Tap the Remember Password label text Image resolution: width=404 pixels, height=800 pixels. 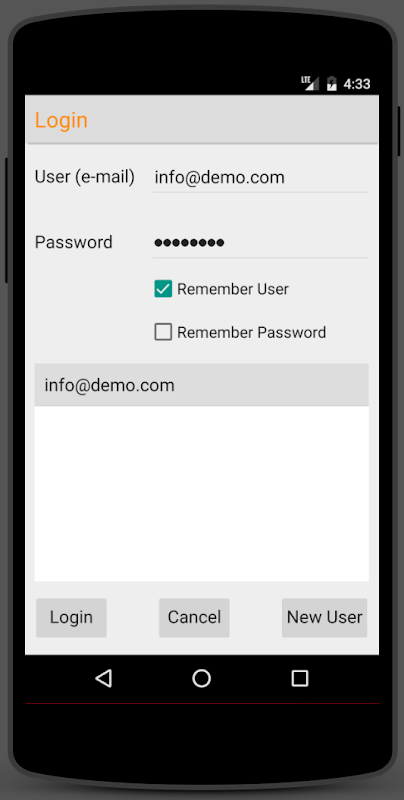tap(251, 333)
